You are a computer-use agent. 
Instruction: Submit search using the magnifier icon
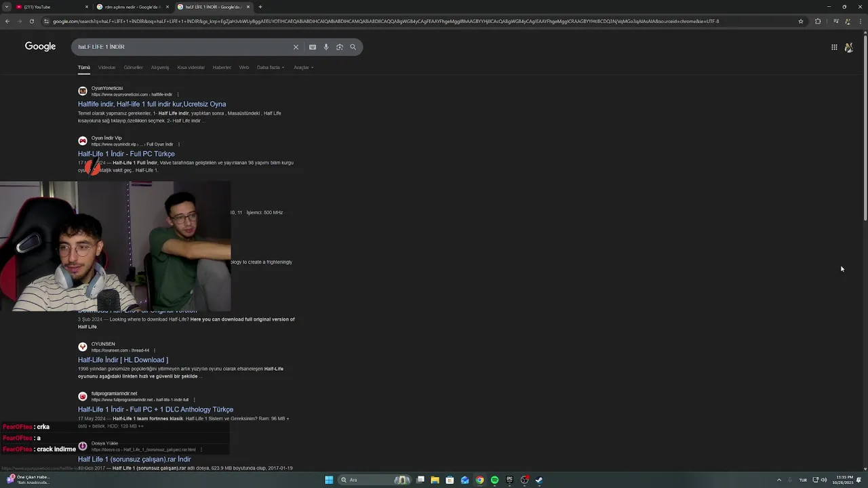[x=353, y=47]
